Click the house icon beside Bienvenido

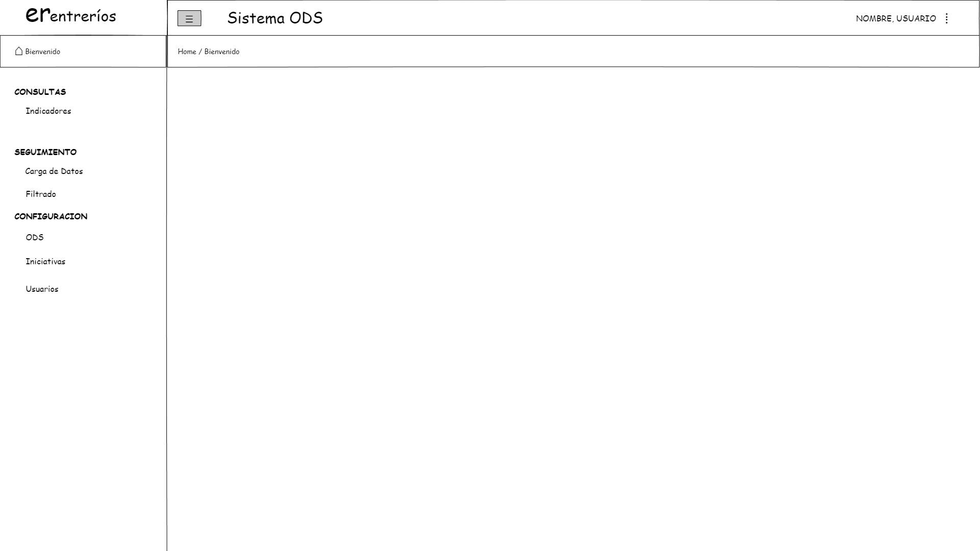point(19,51)
